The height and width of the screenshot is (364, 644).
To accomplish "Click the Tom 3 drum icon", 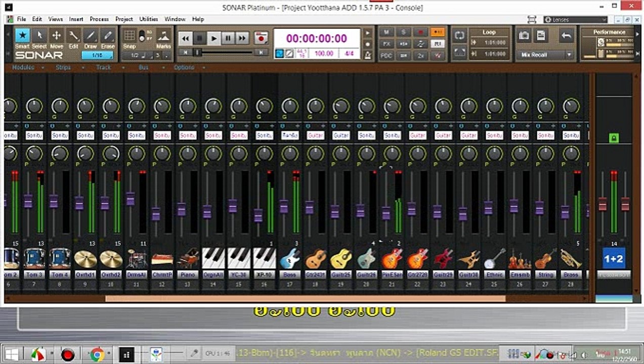I will (34, 258).
